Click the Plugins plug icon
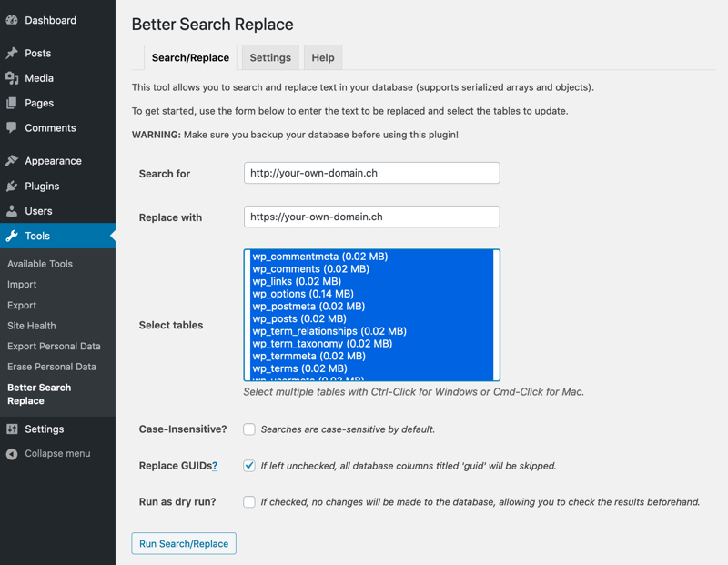This screenshot has height=565, width=728. click(x=12, y=187)
